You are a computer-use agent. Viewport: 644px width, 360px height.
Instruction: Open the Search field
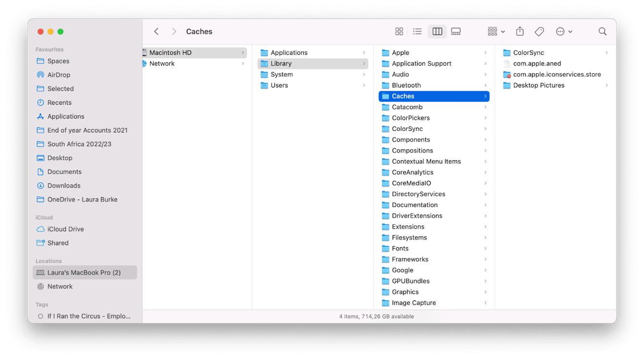pyautogui.click(x=602, y=31)
